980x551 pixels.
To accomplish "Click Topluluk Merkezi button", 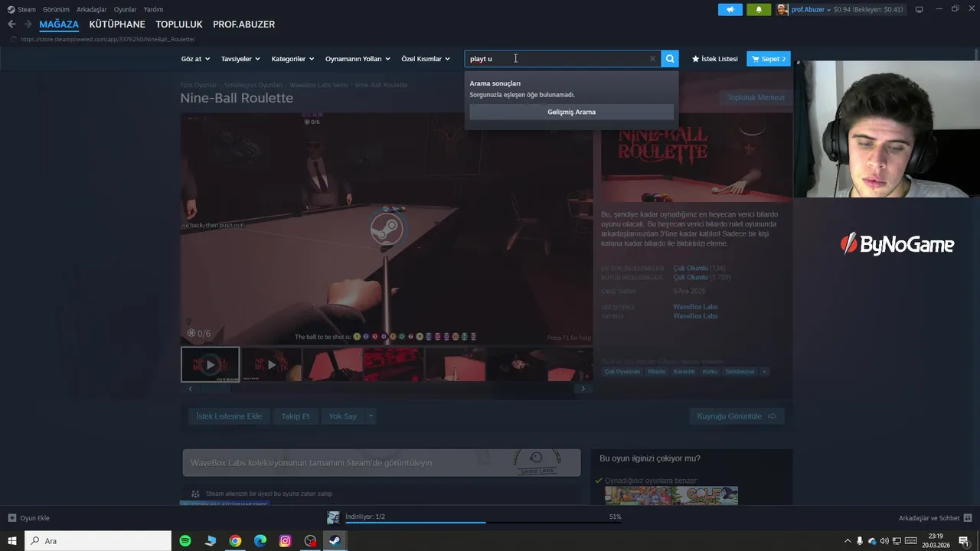I will (x=756, y=97).
